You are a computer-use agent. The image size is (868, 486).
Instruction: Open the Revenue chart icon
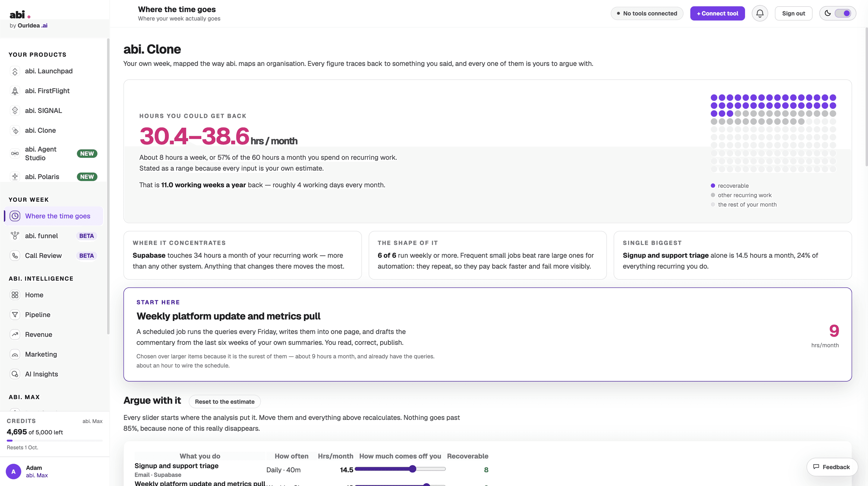(15, 335)
